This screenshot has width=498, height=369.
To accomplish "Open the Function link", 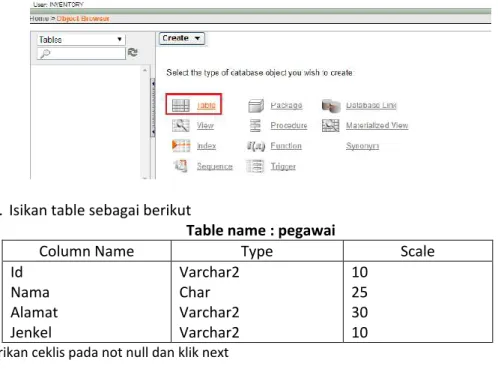I will coord(286,146).
